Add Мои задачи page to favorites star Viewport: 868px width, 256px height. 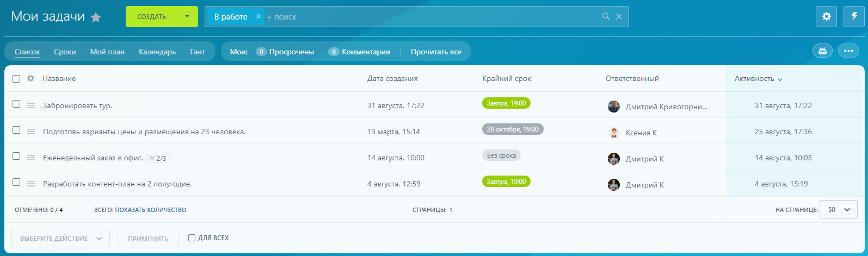pyautogui.click(x=96, y=17)
